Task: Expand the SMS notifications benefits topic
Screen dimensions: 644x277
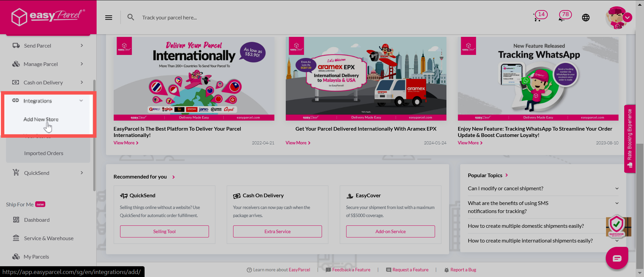Action: pyautogui.click(x=617, y=203)
